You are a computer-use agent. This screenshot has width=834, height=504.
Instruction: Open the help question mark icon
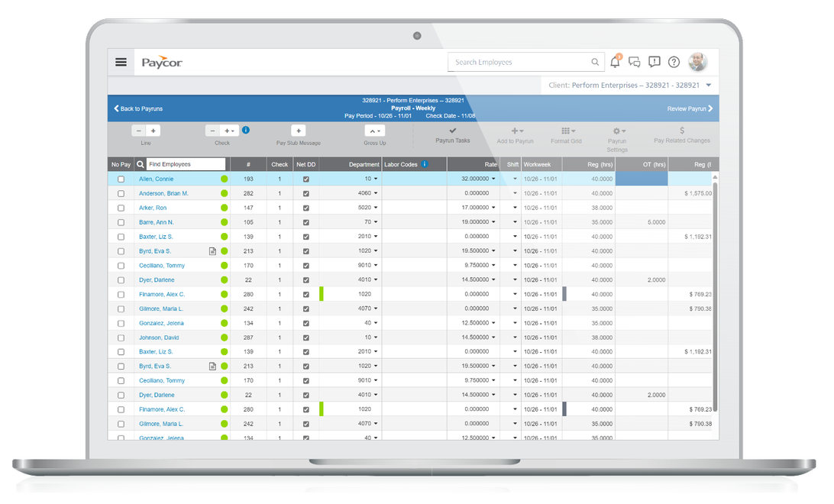[x=674, y=62]
